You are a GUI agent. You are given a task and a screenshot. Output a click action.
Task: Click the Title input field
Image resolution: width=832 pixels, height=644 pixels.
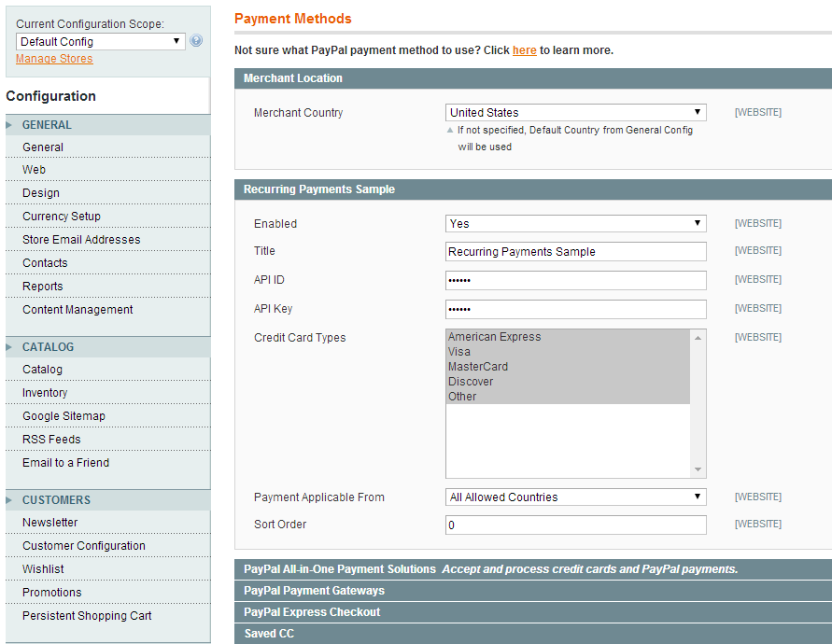(576, 251)
